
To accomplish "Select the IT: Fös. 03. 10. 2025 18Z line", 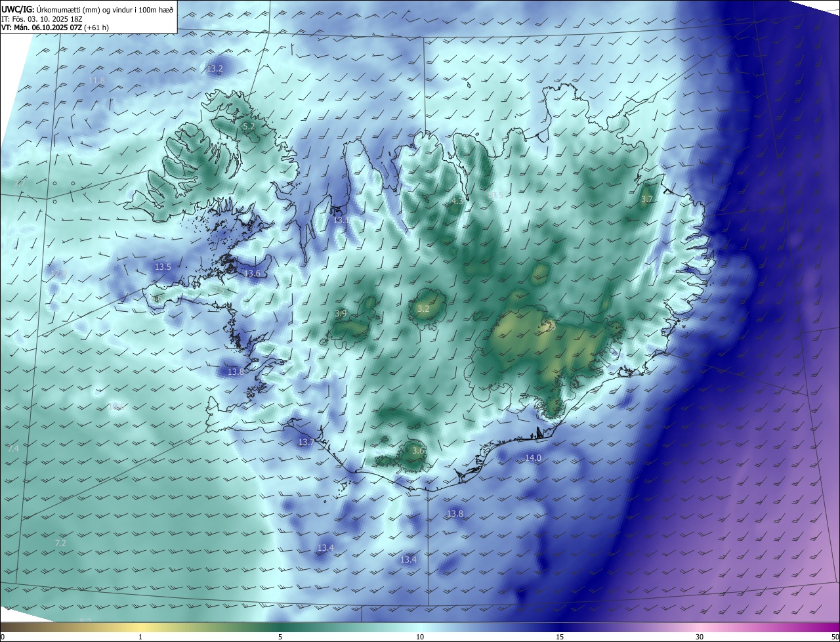I will pos(43,19).
